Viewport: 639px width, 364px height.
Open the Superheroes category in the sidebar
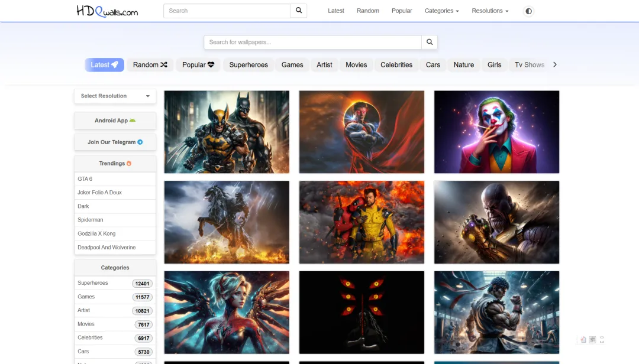[x=93, y=283]
